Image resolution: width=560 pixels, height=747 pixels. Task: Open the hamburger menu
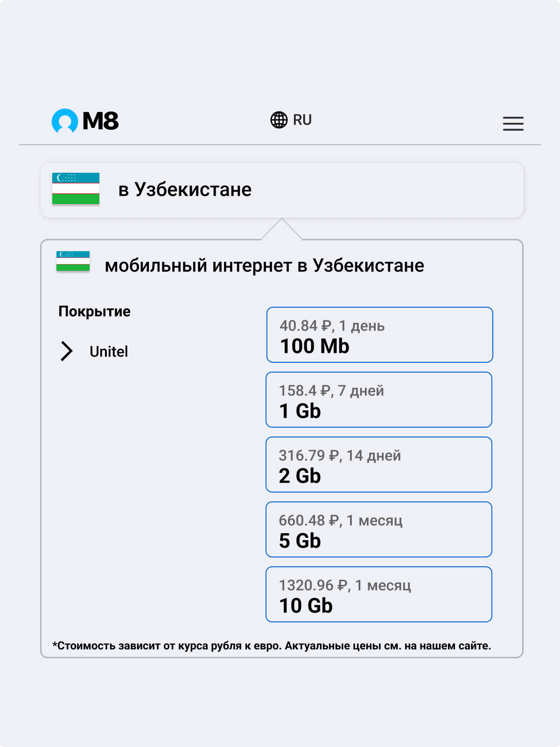513,124
